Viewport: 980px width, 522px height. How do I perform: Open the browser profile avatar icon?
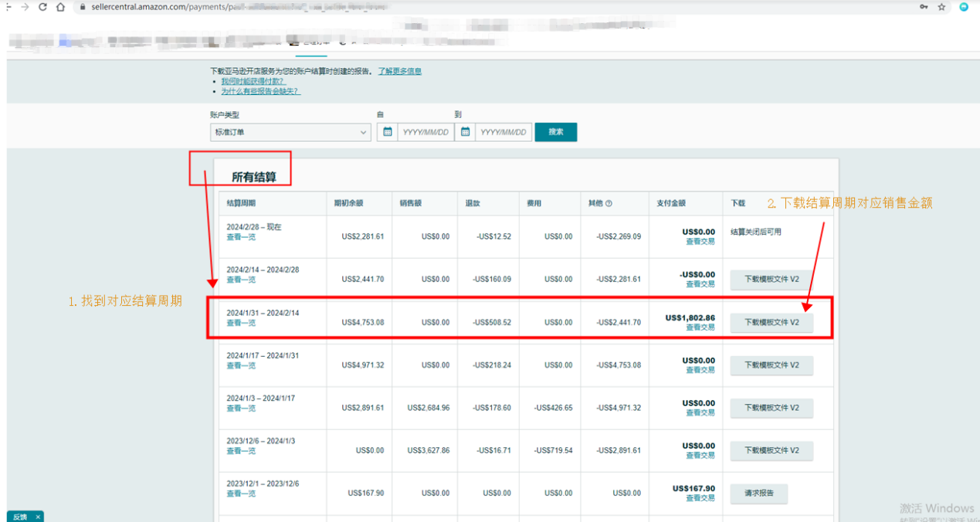click(x=964, y=7)
